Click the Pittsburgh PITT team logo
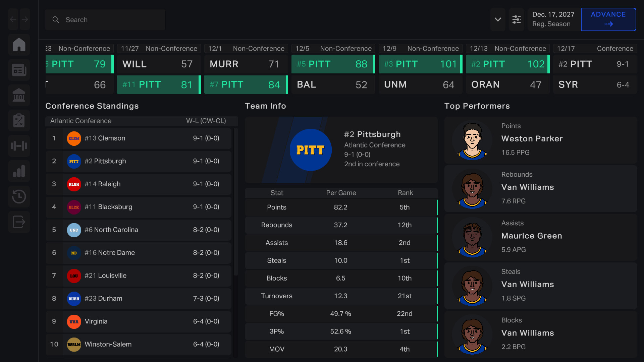This screenshot has width=644, height=362. click(x=310, y=150)
